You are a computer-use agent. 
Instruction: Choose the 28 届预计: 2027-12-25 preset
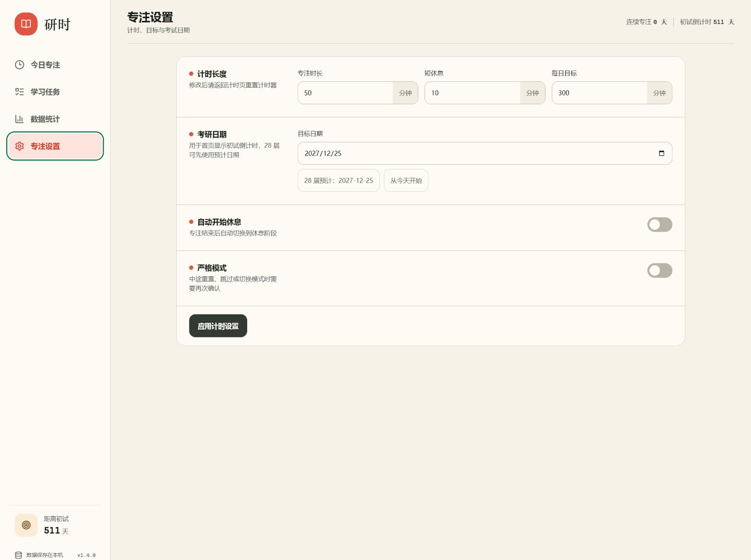(x=338, y=180)
